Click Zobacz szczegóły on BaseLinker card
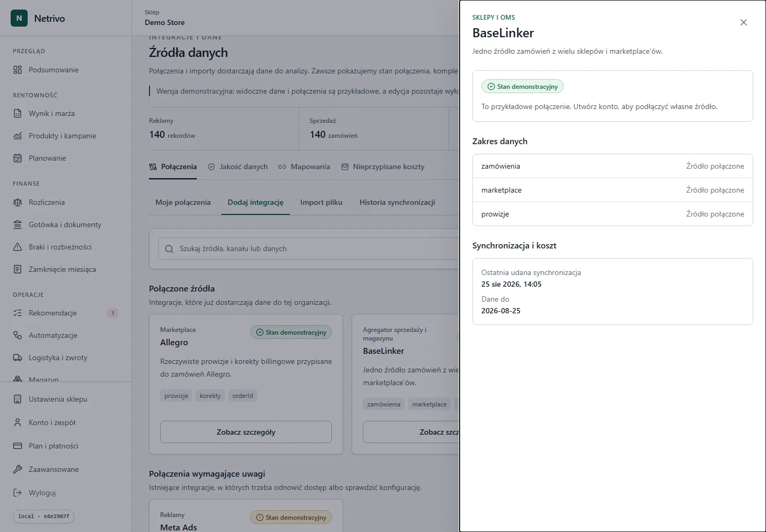The height and width of the screenshot is (532, 766). [411, 432]
